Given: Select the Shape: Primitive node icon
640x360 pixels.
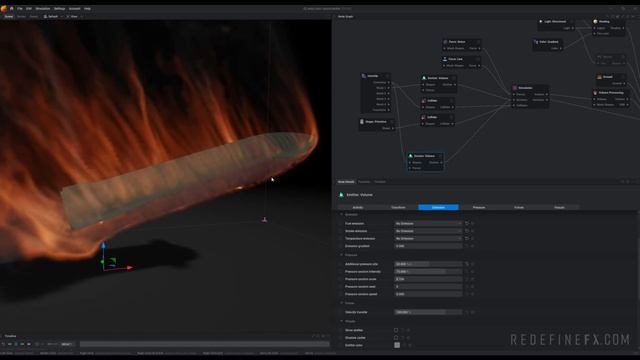Looking at the screenshot, I should click(x=362, y=122).
